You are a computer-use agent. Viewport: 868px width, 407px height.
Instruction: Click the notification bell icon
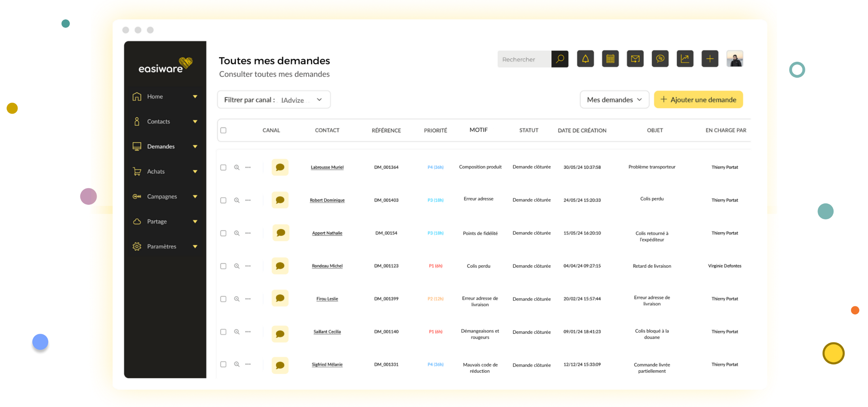point(585,59)
